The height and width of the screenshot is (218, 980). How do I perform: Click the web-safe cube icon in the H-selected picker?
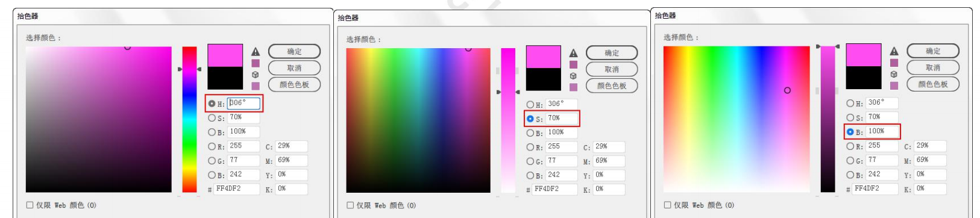point(256,75)
